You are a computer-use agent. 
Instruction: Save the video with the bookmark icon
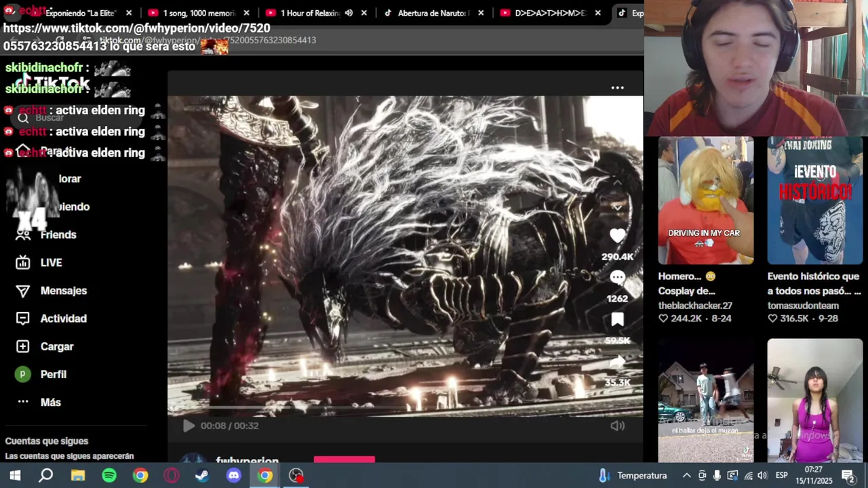click(617, 319)
